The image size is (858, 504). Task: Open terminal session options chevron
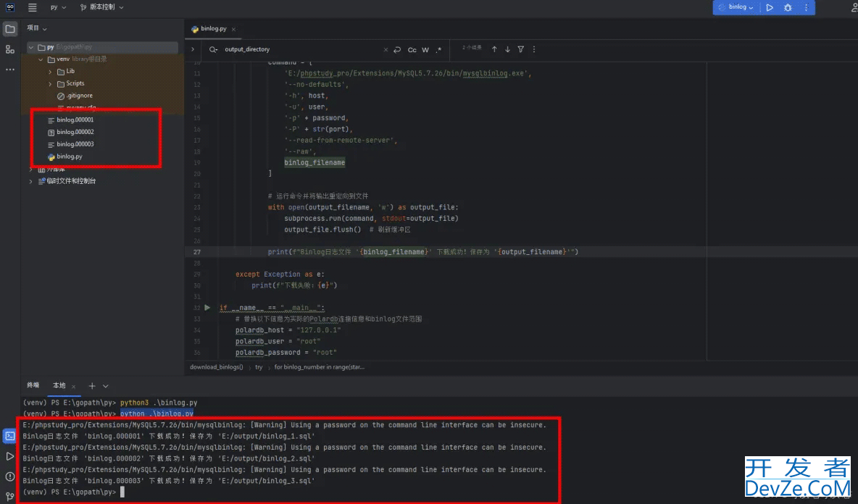[106, 386]
